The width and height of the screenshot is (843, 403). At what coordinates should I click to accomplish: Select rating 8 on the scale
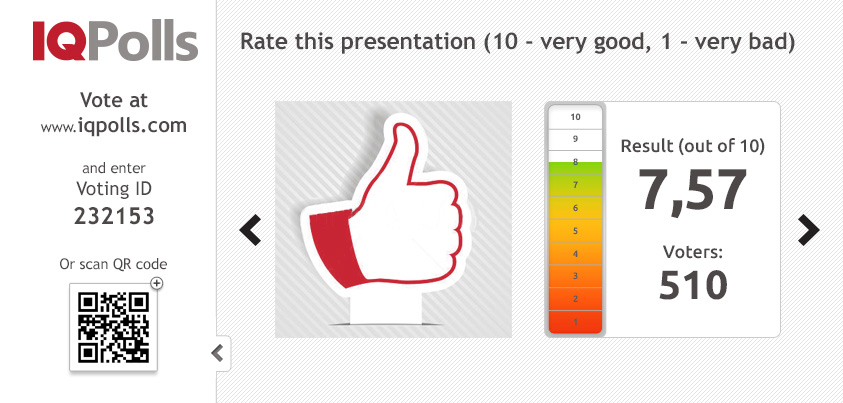click(x=575, y=162)
